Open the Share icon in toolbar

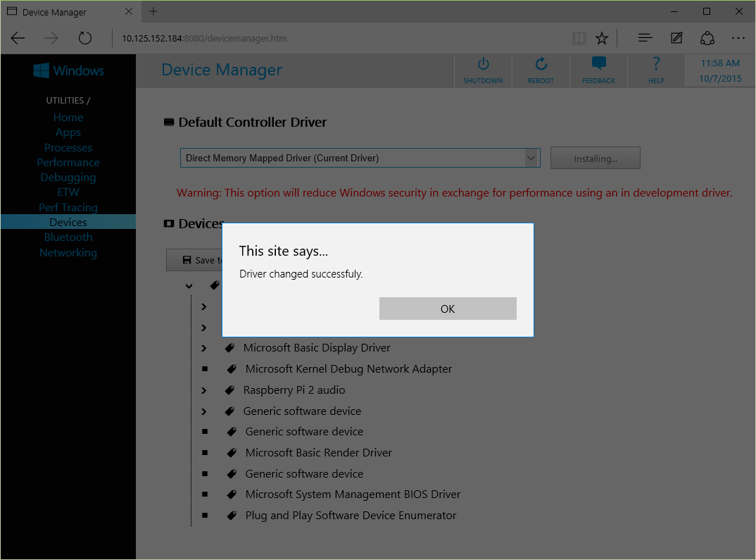(x=707, y=38)
